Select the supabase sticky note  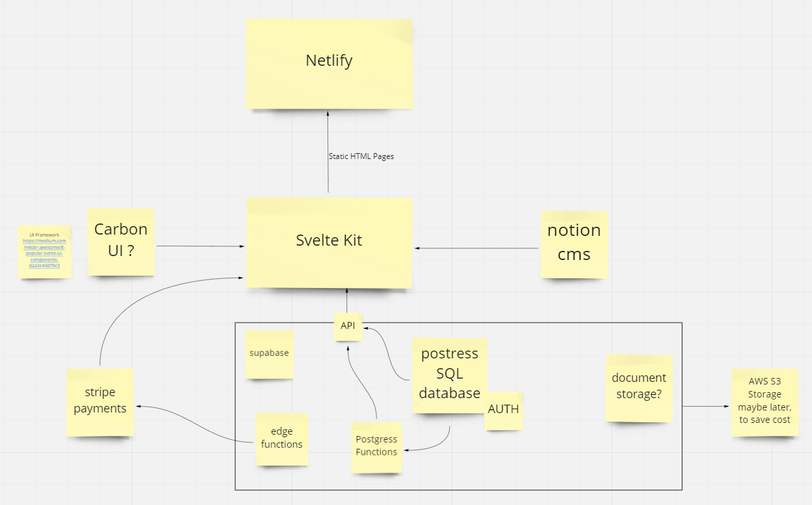pyautogui.click(x=269, y=354)
